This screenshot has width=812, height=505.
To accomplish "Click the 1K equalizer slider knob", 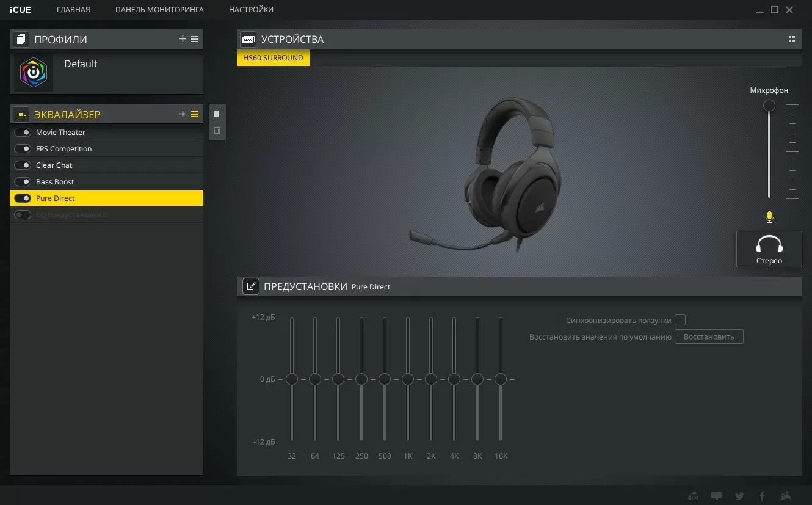I will pyautogui.click(x=408, y=379).
